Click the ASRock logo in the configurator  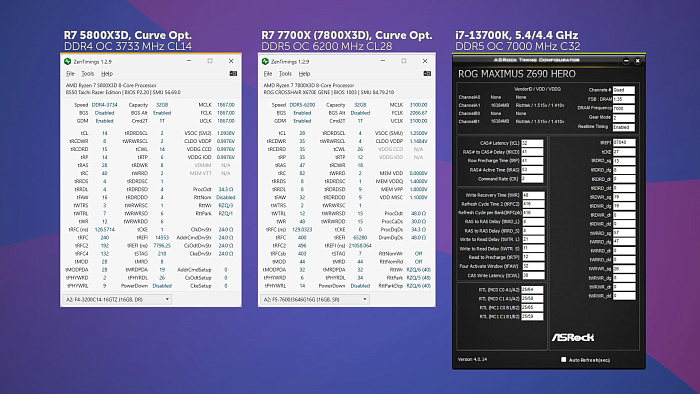(572, 337)
